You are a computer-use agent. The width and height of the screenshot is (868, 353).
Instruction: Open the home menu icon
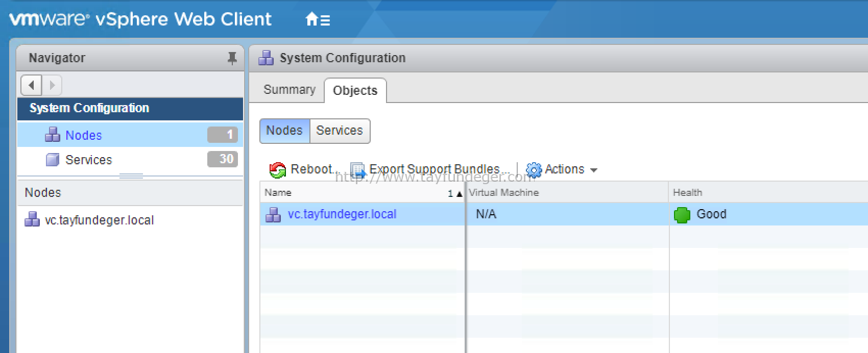(x=318, y=20)
